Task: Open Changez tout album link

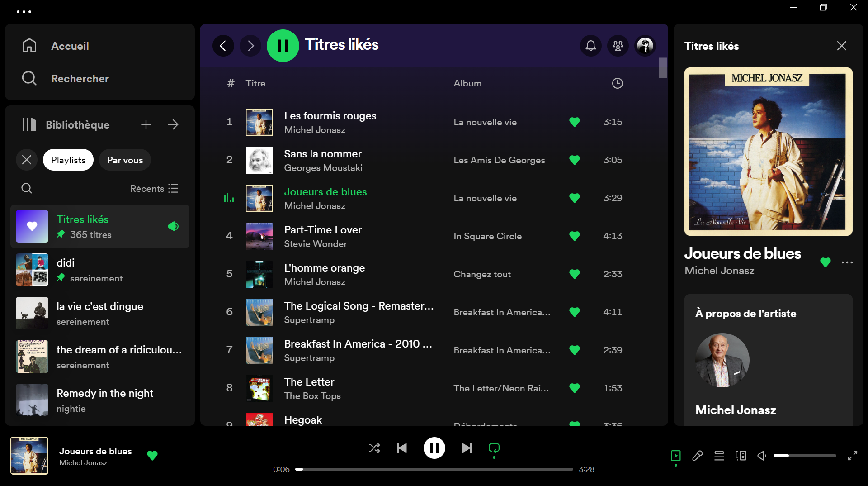Action: click(x=482, y=274)
